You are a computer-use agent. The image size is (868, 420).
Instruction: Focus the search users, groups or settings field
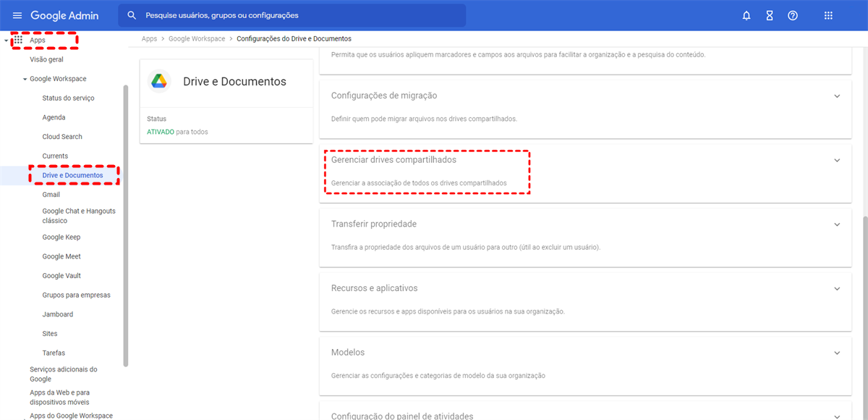click(x=292, y=15)
